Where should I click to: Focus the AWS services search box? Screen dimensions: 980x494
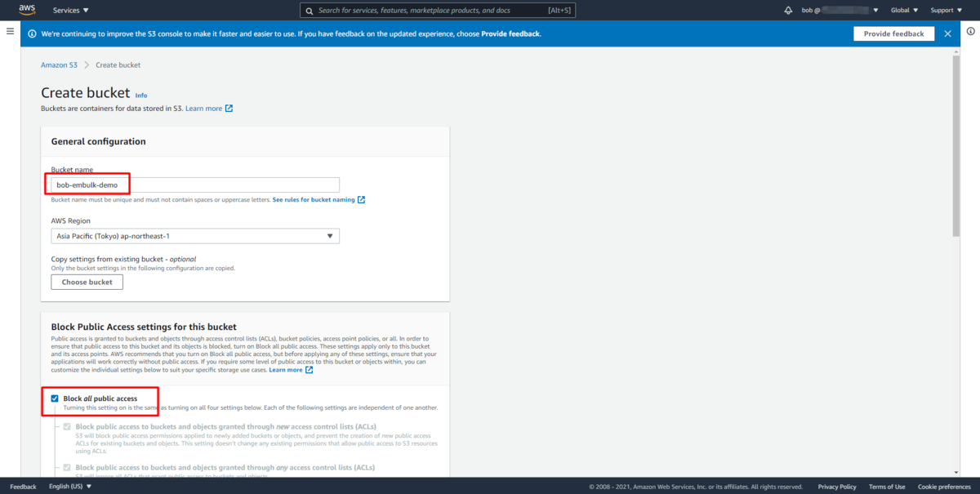pos(439,11)
